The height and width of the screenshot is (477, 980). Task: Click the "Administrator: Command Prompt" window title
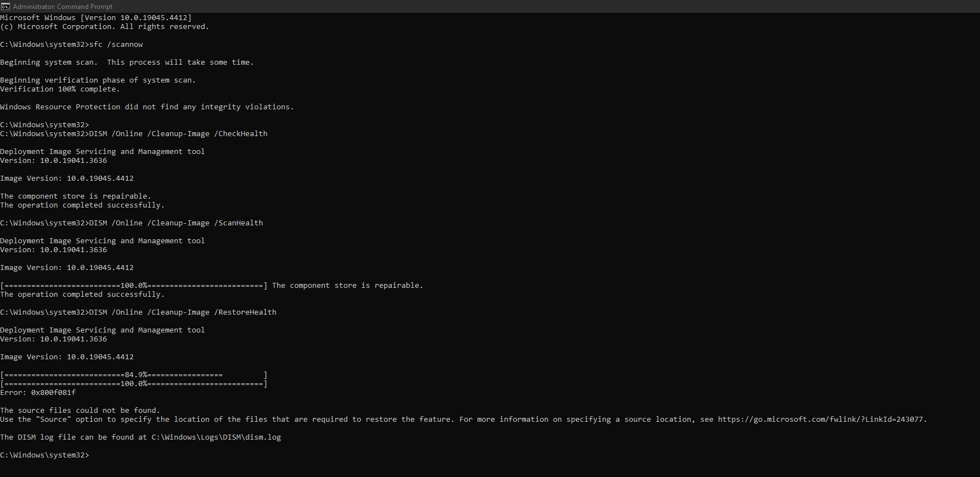coord(62,6)
